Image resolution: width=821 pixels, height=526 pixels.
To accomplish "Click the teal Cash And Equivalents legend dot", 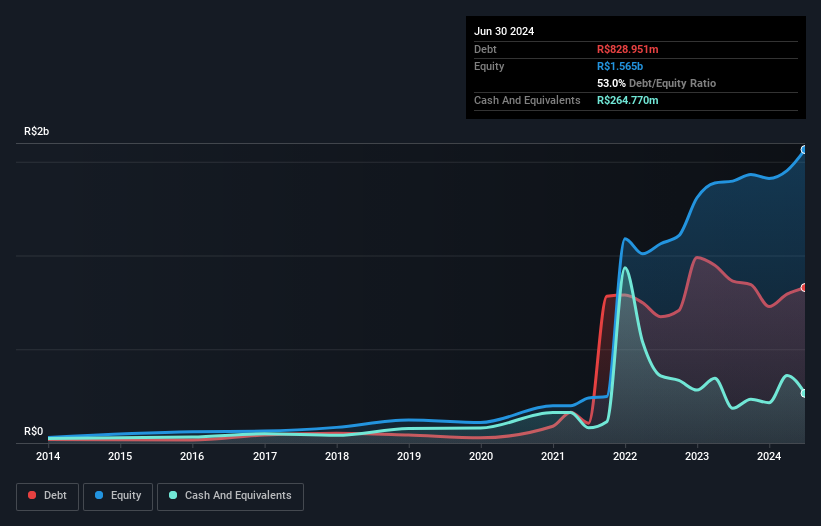I will click(173, 495).
